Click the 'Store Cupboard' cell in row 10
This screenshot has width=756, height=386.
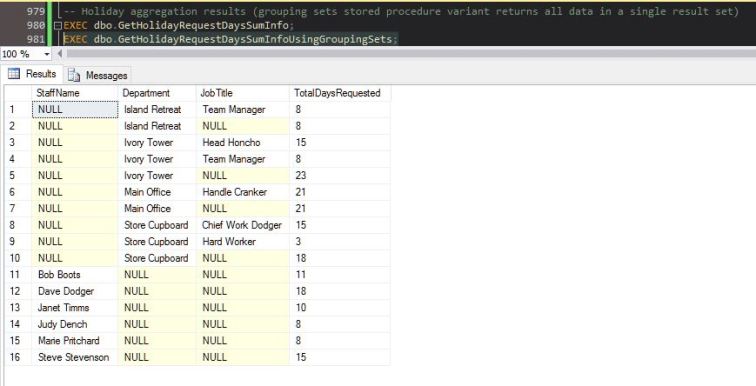[157, 258]
